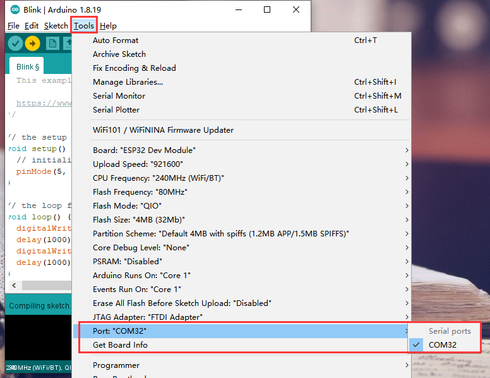490x378 pixels.
Task: Click Get Board Info
Action: (x=241, y=345)
